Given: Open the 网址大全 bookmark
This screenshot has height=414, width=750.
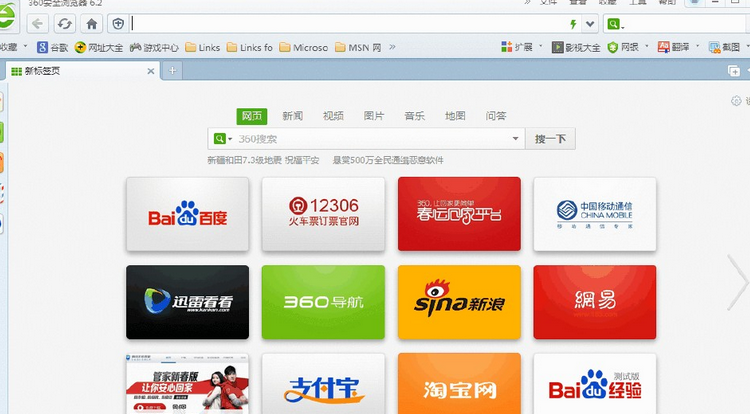Looking at the screenshot, I should click(99, 47).
